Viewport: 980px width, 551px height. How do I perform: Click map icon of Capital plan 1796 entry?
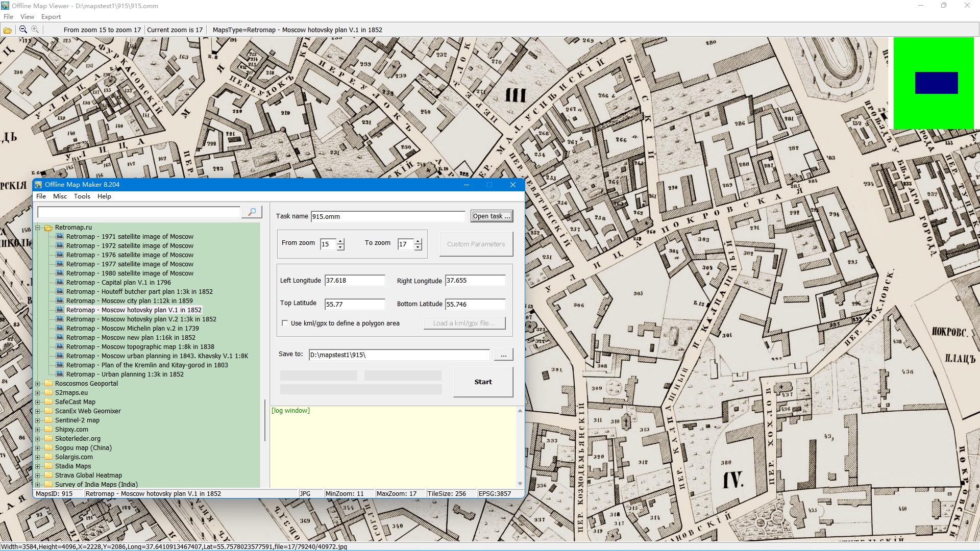(x=60, y=282)
